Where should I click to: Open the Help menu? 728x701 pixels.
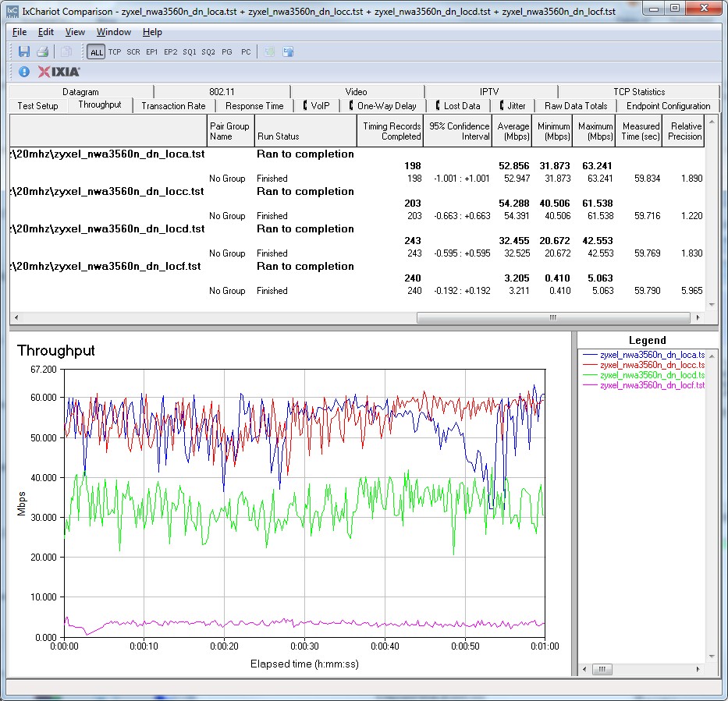click(x=152, y=32)
